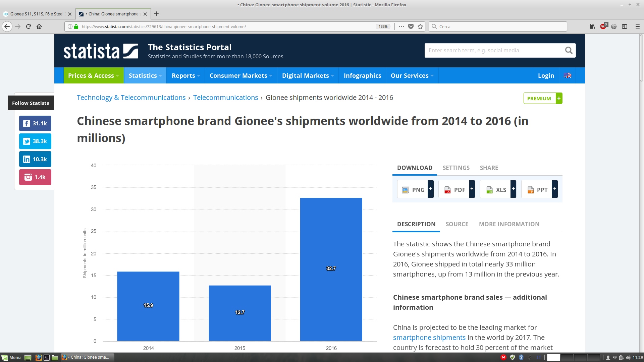Open Statista's Instagram page with 1.4k followers
Image resolution: width=644 pixels, height=362 pixels.
point(35,177)
